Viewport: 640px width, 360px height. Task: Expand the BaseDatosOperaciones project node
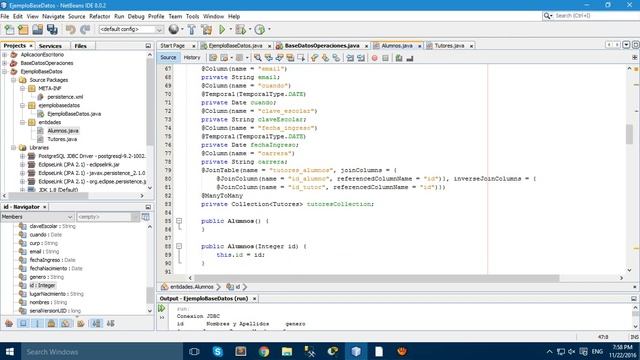(x=4, y=63)
